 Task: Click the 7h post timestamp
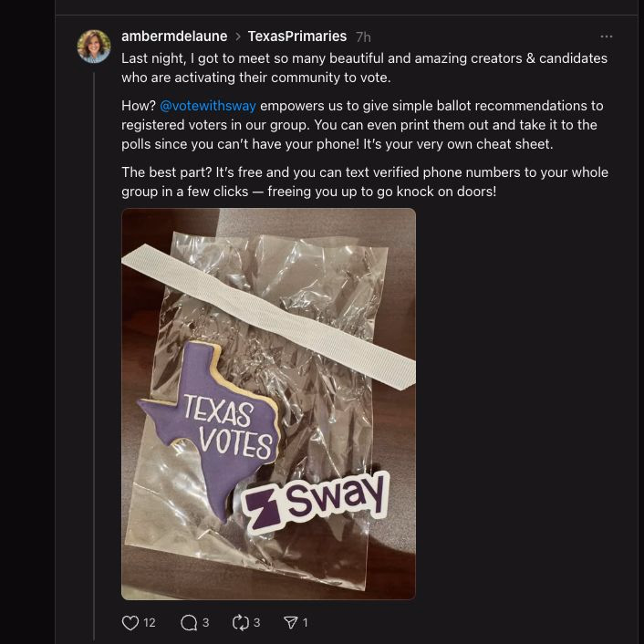tap(363, 37)
